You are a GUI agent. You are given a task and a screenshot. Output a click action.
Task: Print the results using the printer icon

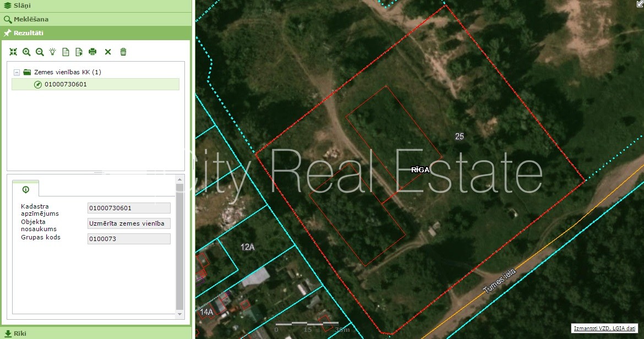pyautogui.click(x=92, y=52)
